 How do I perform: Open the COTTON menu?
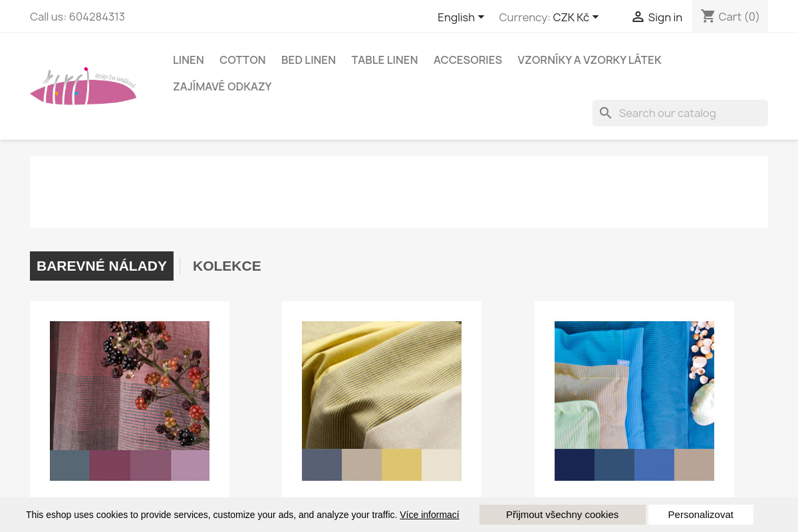243,60
